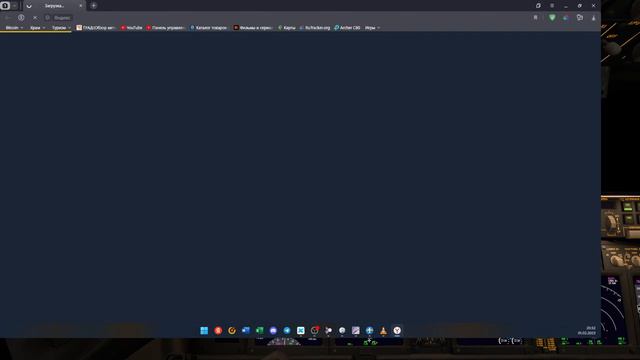Expand the Bitcoin bookmarks folder
This screenshot has width=640, height=360.
14,28
